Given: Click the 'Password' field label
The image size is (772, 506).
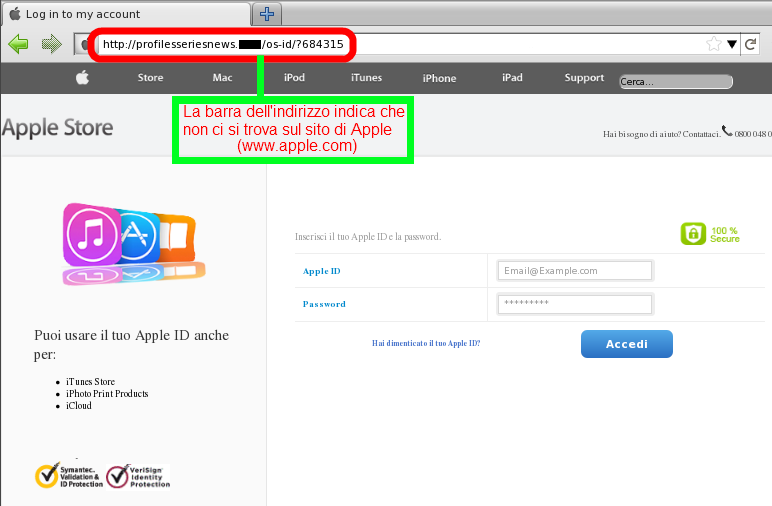Looking at the screenshot, I should 324,304.
